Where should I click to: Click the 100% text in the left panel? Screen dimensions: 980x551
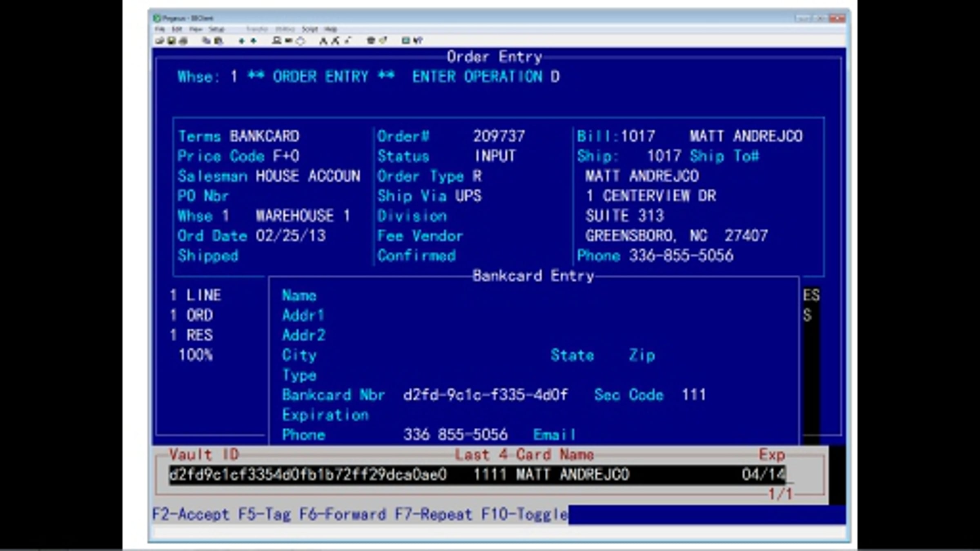(196, 355)
